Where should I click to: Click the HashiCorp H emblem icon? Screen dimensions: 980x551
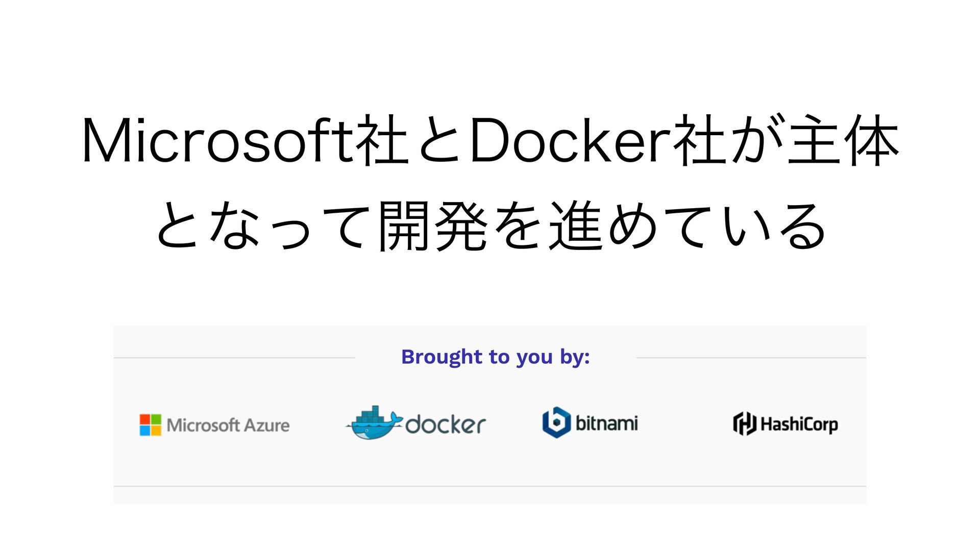[x=745, y=423]
